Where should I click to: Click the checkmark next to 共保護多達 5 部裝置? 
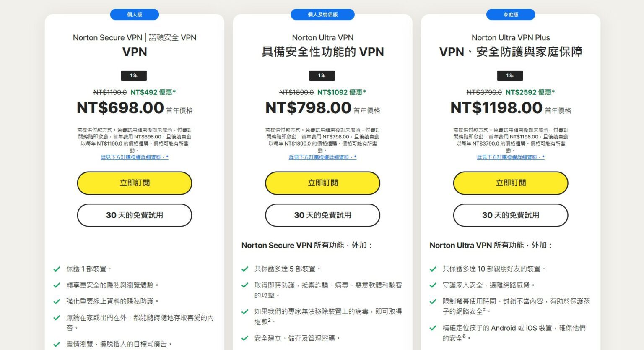point(244,269)
